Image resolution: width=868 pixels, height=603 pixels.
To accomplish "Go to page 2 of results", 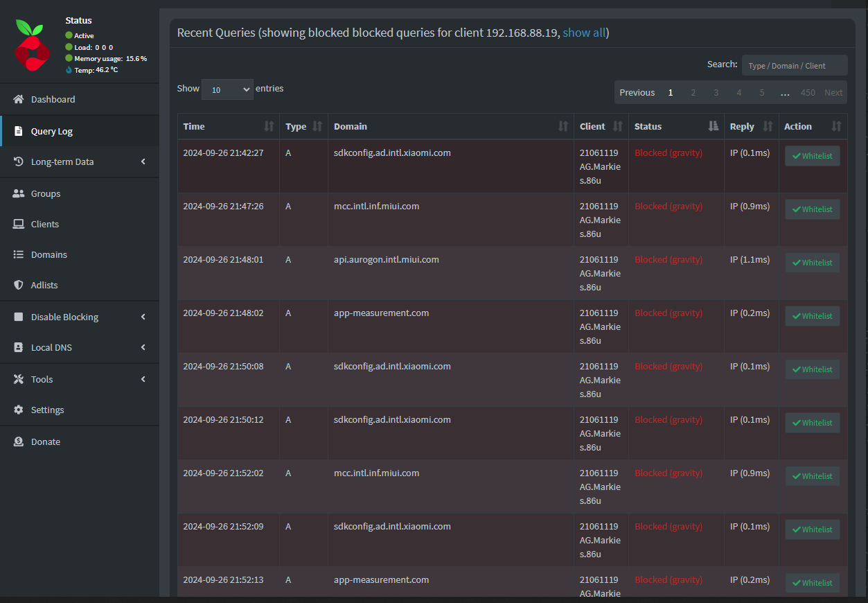I will tap(693, 92).
